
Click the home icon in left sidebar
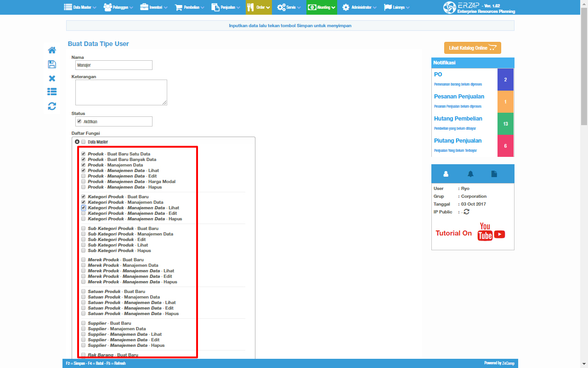coord(52,50)
